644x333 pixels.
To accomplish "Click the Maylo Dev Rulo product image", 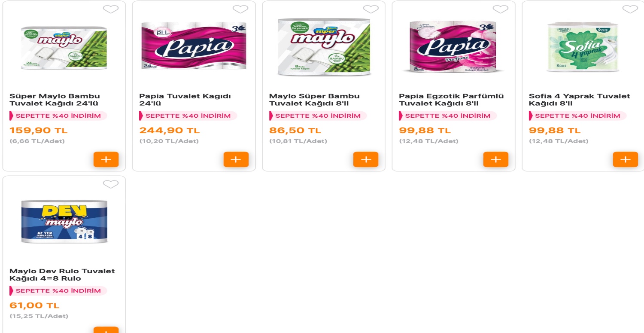I will point(64,222).
